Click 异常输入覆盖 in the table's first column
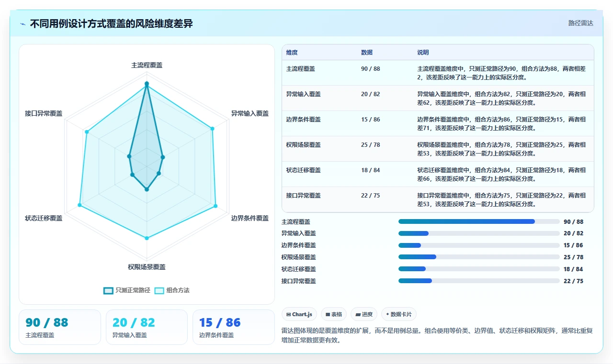Viewport: 613px width, 364px height. (x=304, y=94)
